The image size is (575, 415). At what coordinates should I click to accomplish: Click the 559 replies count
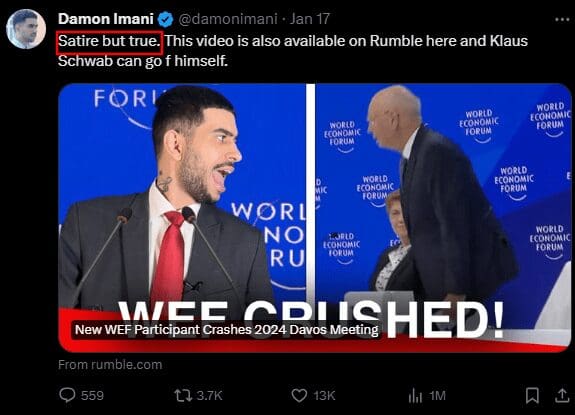click(x=92, y=396)
